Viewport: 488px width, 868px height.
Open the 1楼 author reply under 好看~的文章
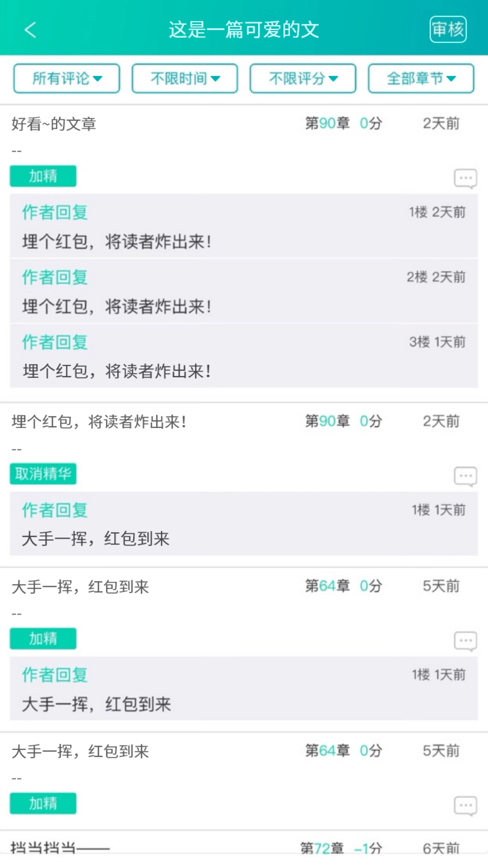click(244, 226)
